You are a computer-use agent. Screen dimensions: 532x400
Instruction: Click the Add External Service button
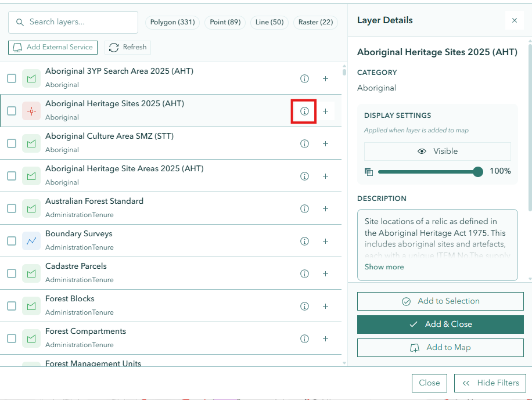pos(52,48)
